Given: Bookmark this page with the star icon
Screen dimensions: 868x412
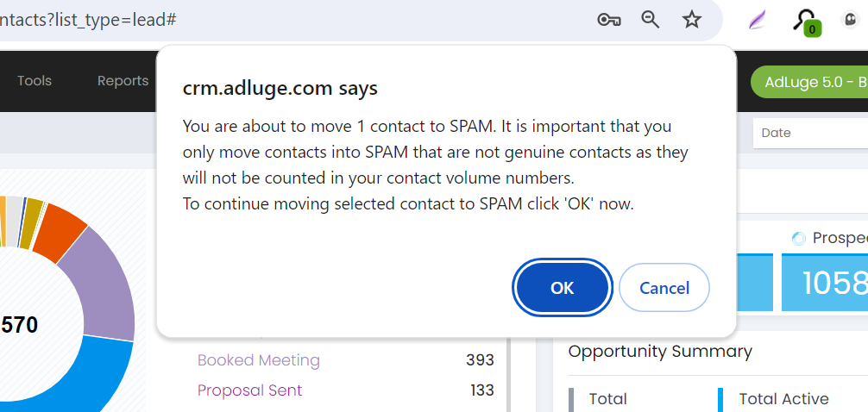Looking at the screenshot, I should (692, 20).
